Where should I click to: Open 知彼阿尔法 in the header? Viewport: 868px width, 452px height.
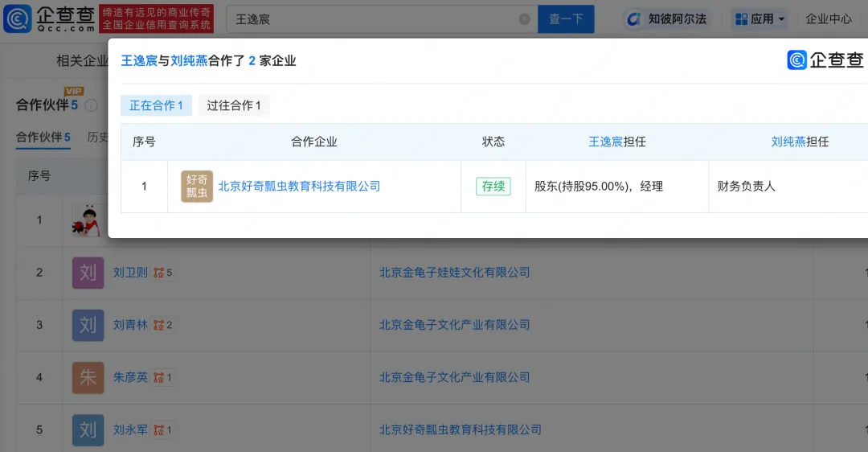667,18
